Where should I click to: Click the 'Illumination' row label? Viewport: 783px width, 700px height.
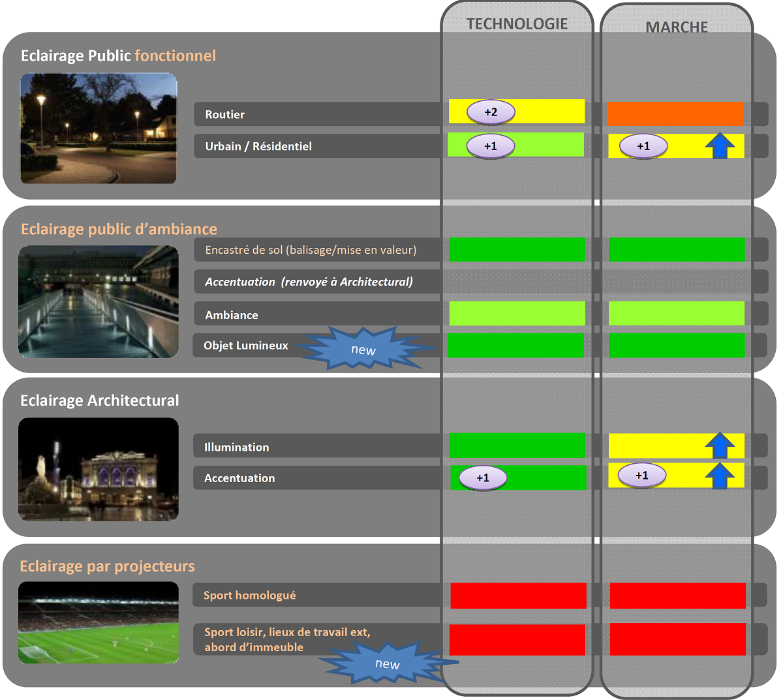click(237, 447)
